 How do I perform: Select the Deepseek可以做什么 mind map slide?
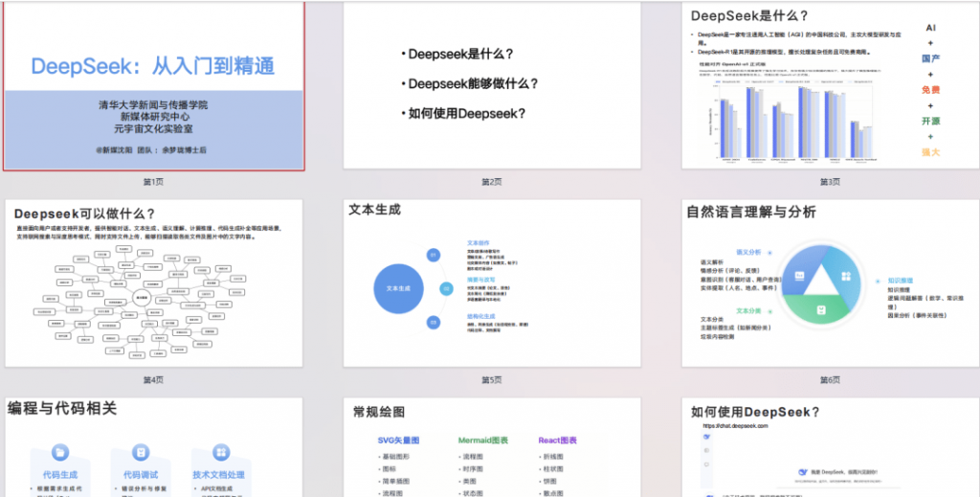[x=154, y=283]
